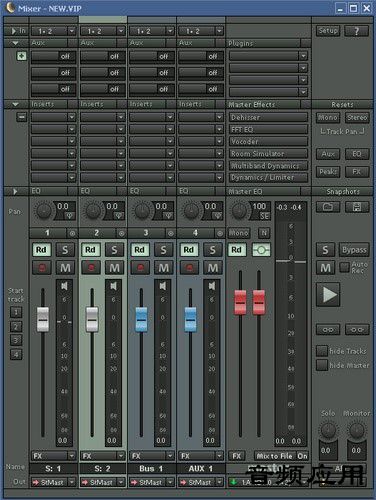Click the Stereo reset button
The height and width of the screenshot is (500, 376).
click(357, 117)
